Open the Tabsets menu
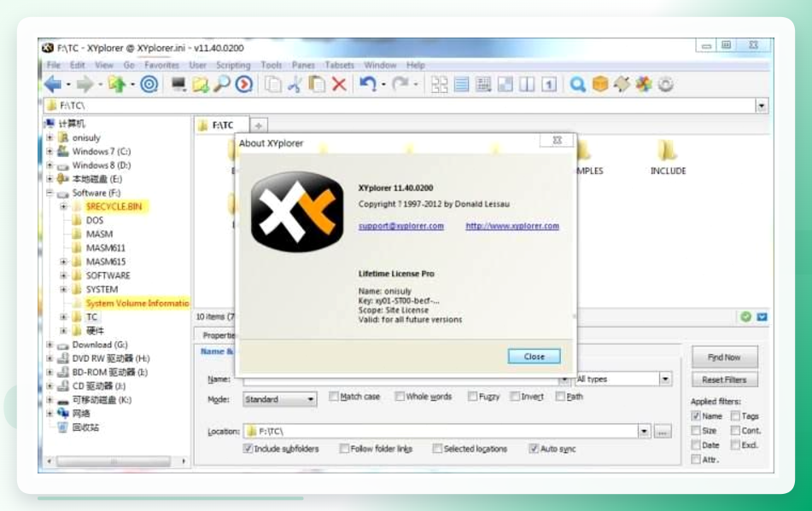The image size is (812, 511). tap(339, 65)
